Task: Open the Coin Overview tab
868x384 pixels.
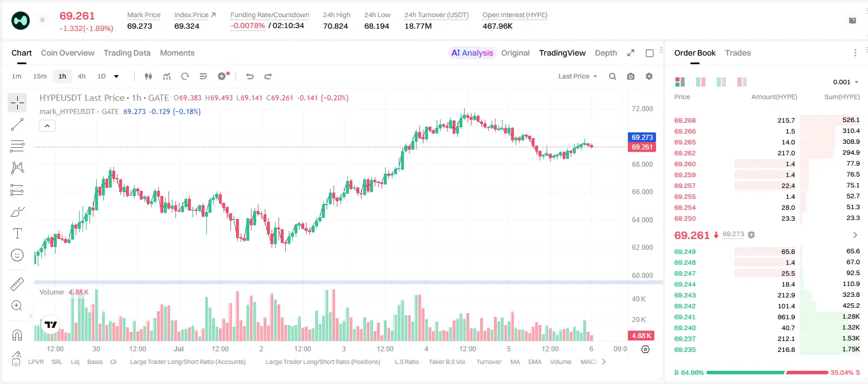Action: coord(68,53)
